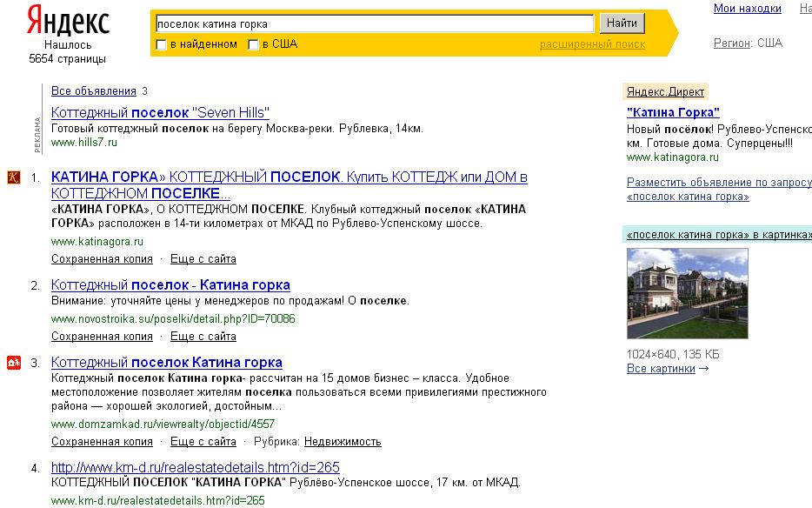Open the Недвижимость rubric link
Viewport: 812px width, 508px height.
click(342, 442)
